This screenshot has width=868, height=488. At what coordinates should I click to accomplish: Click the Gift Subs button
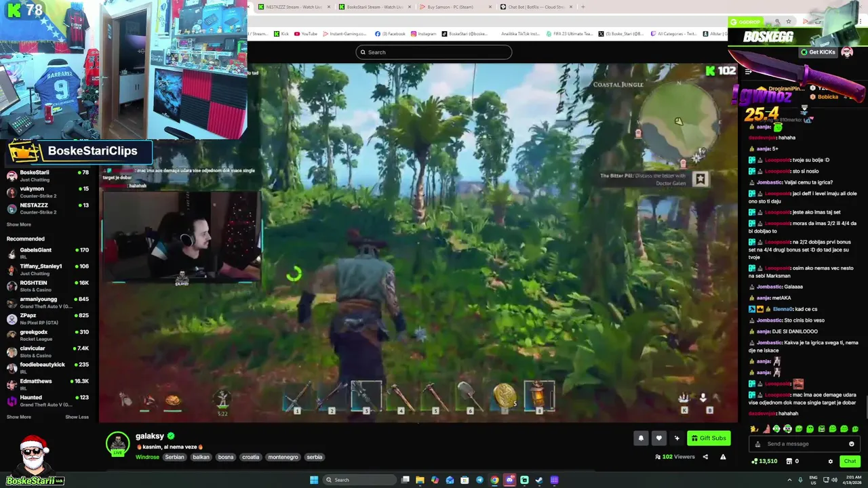pos(709,438)
